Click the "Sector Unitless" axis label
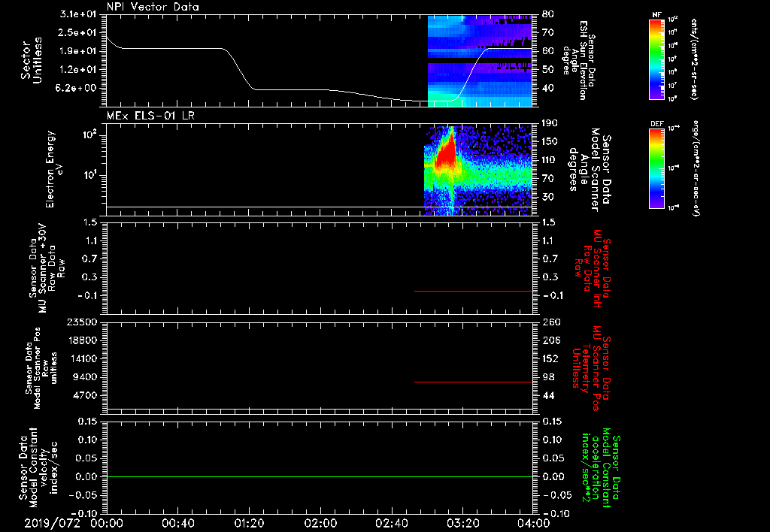Image resolution: width=770 pixels, height=532 pixels. point(31,60)
